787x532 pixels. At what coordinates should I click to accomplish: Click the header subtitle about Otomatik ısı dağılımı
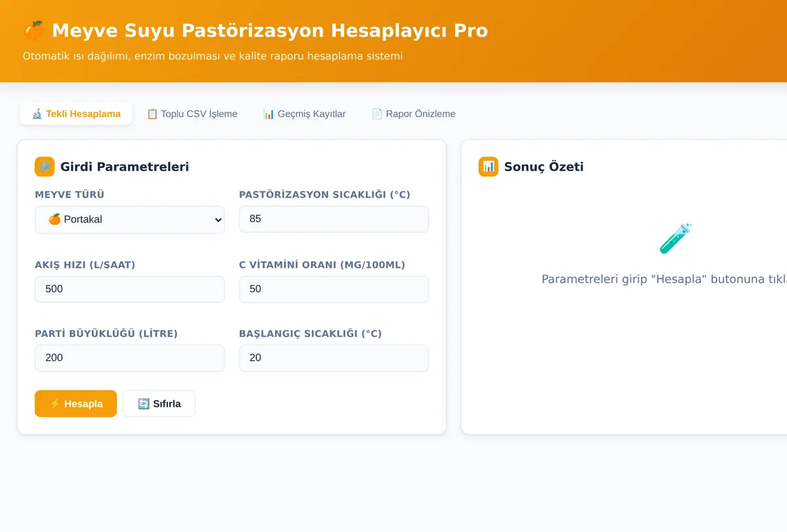pos(212,56)
